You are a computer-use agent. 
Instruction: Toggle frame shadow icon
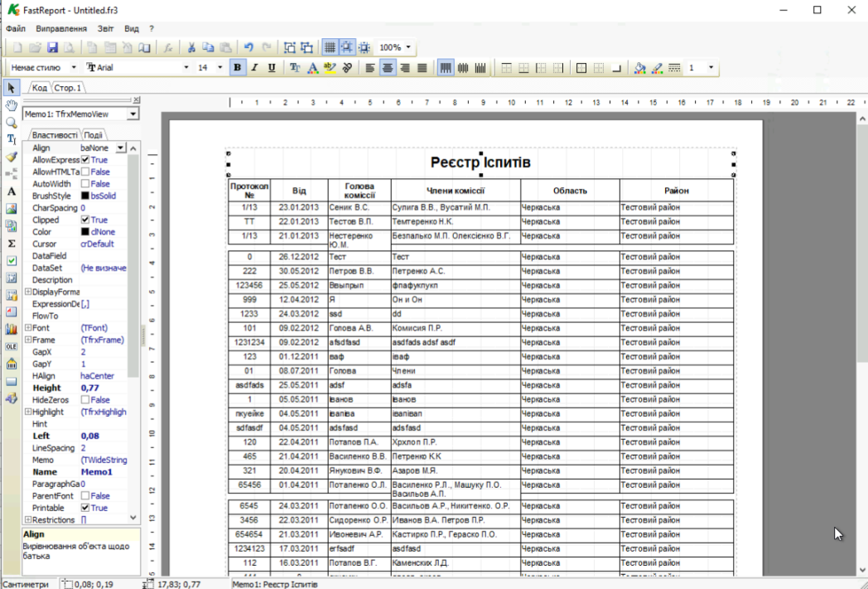[x=616, y=68]
